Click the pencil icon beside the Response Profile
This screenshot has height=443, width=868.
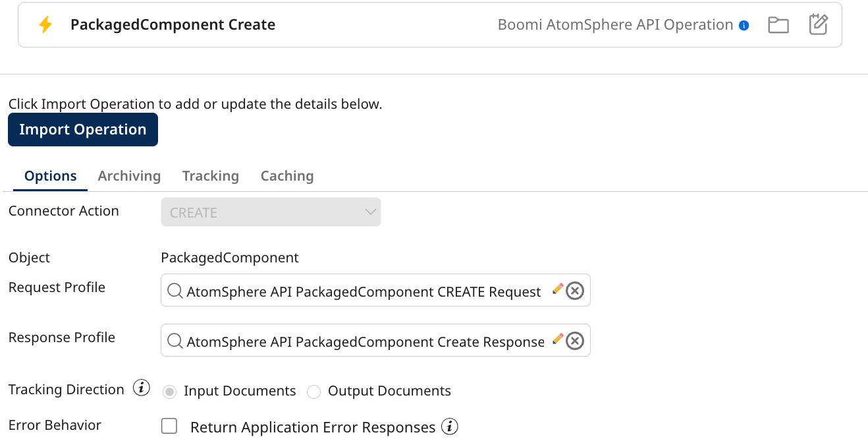558,338
